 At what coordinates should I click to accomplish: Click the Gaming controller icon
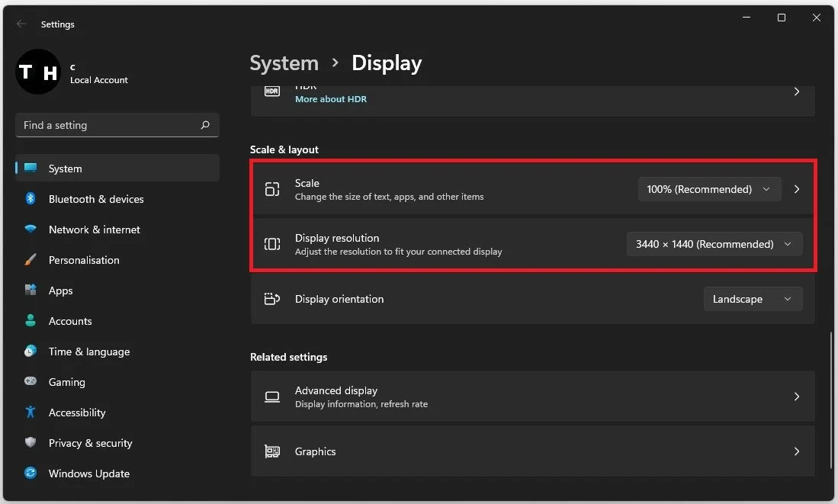(31, 381)
